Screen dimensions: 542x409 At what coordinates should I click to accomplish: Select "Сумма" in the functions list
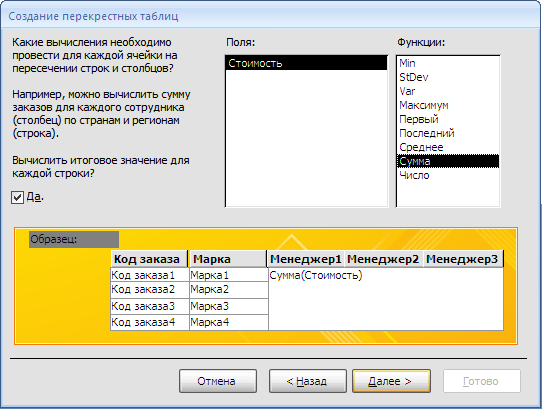pyautogui.click(x=448, y=161)
